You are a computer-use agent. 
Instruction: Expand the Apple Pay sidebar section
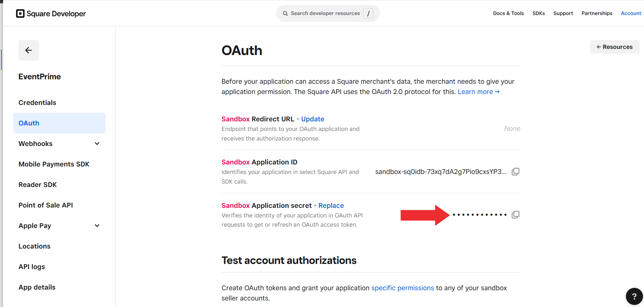click(x=97, y=226)
